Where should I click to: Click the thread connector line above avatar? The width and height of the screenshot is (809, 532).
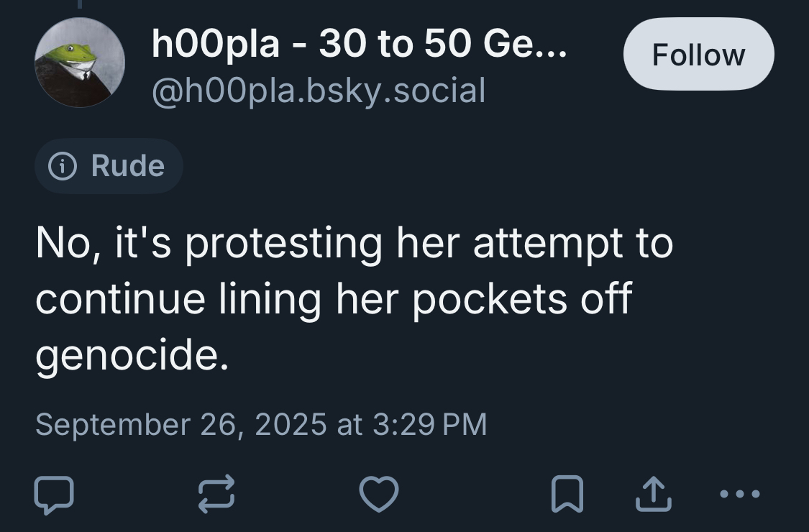(x=80, y=5)
